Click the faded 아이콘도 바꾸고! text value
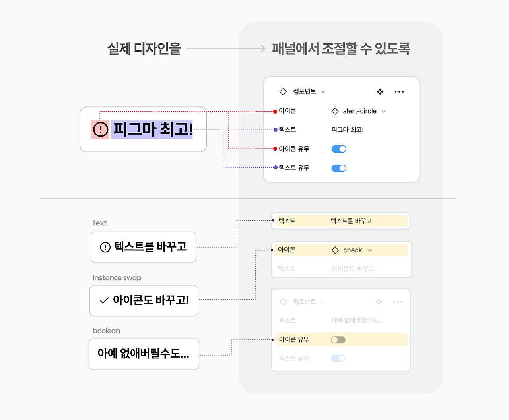Screen dimensions: 509x420 click(x=354, y=269)
